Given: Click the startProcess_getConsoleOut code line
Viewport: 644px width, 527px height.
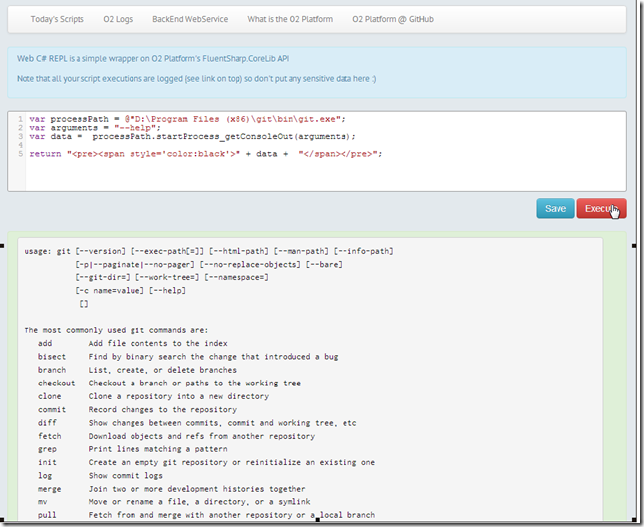Looking at the screenshot, I should coord(192,136).
